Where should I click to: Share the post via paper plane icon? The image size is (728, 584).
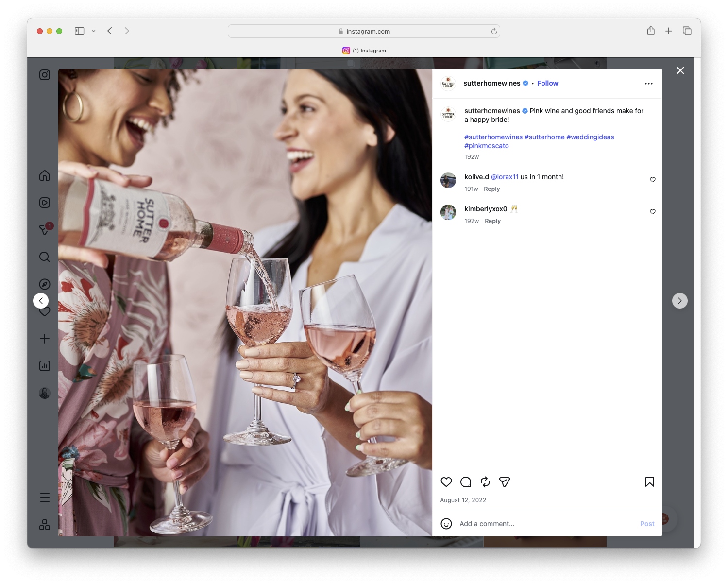click(x=505, y=482)
